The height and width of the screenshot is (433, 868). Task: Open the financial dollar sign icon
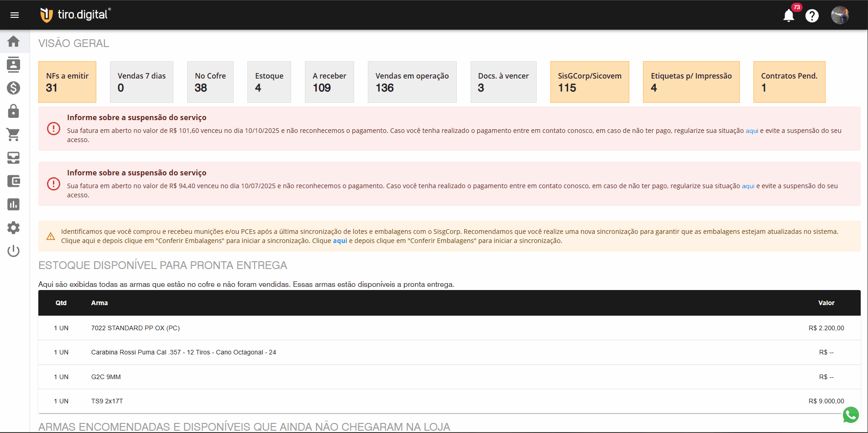point(14,88)
